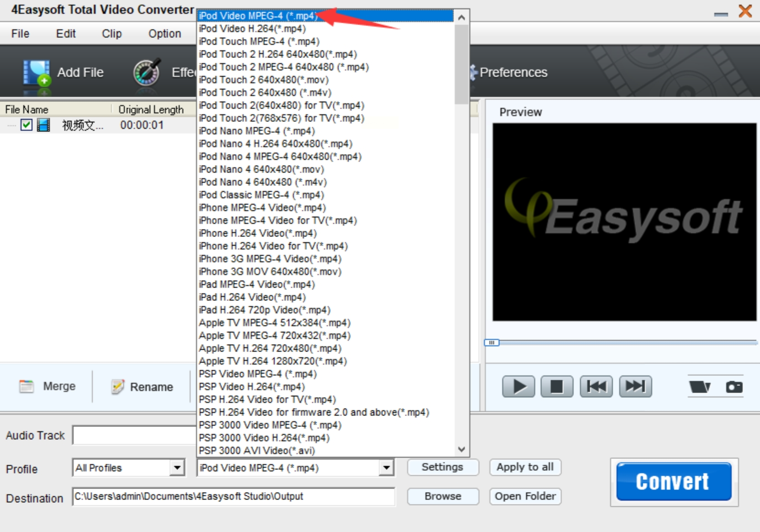Viewport: 760px width, 532px height.
Task: Click the File Name column header
Action: (56, 109)
